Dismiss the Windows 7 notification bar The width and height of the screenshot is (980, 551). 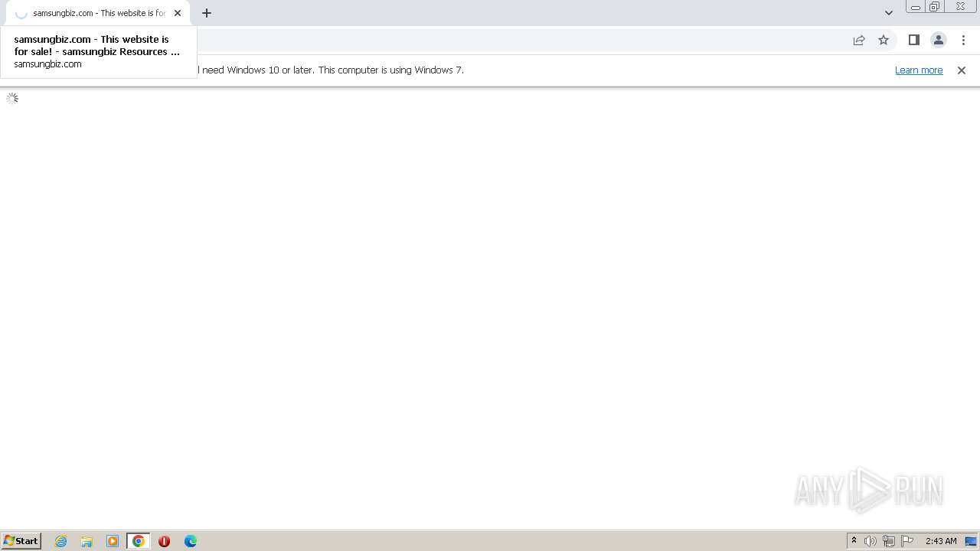[962, 70]
